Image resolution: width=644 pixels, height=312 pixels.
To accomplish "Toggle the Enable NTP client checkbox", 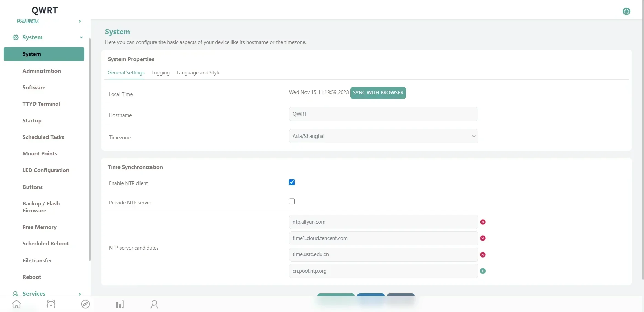I will (292, 182).
